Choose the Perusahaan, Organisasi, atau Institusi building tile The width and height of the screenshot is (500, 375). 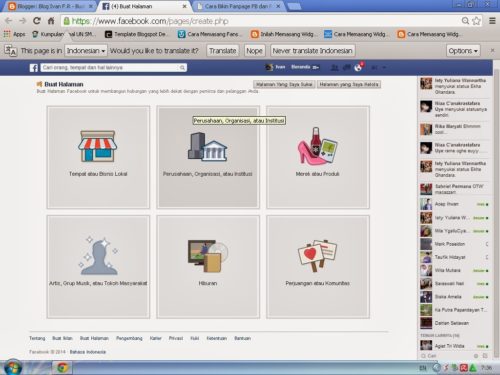coord(208,157)
